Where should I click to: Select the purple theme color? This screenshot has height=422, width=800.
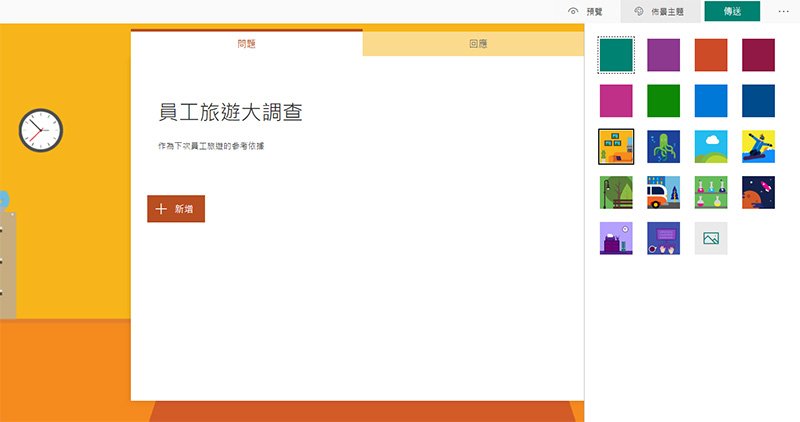tap(663, 55)
